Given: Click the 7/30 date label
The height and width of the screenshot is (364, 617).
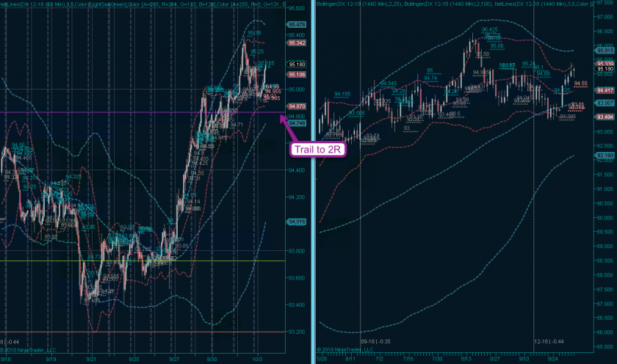Looking at the screenshot, I should click(x=437, y=359).
